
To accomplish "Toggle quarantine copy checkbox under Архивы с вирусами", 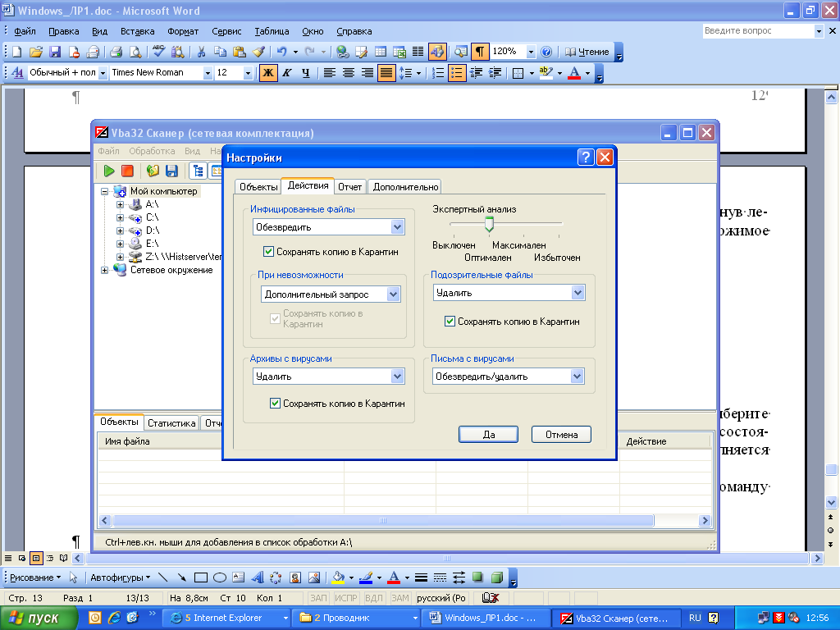I will click(276, 404).
